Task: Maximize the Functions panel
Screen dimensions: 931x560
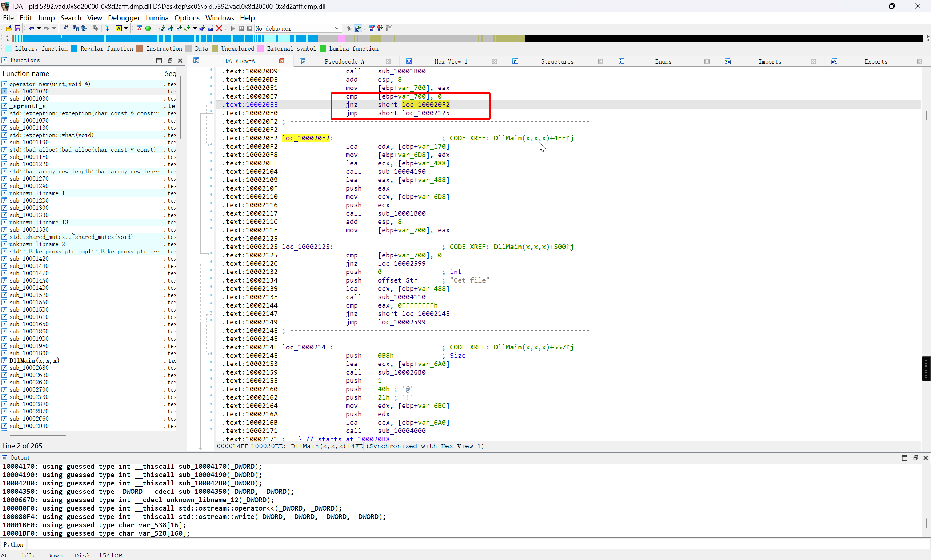Action: coord(159,60)
